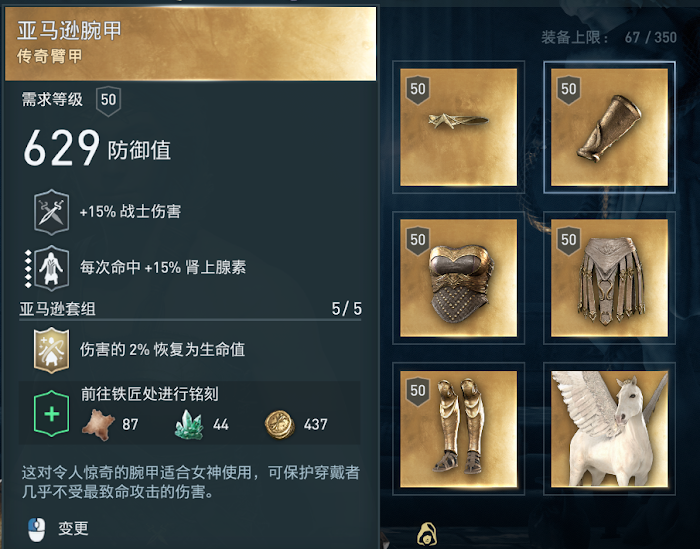Click the green crystal resource icon
The height and width of the screenshot is (549, 700).
coord(189,424)
